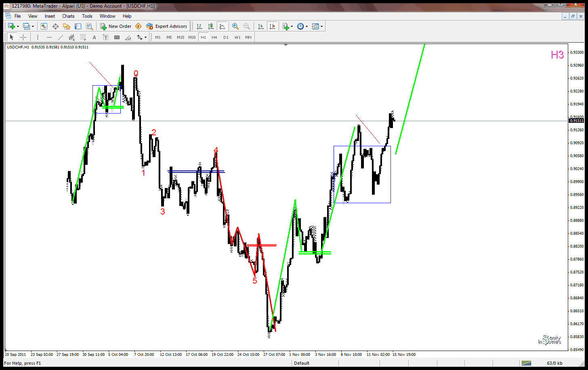Switch to the H4 timeframe
Image resolution: width=588 pixels, height=370 pixels.
(x=214, y=37)
